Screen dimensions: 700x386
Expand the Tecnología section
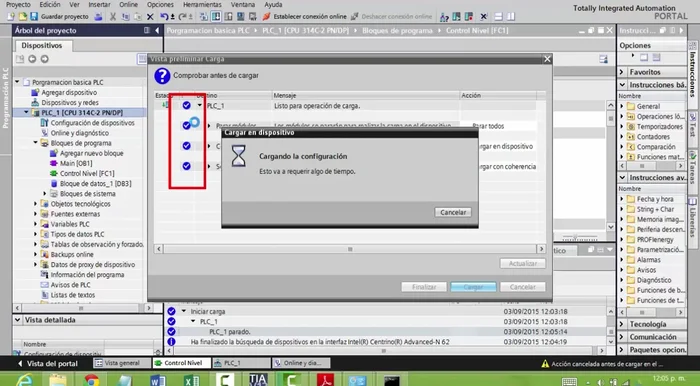point(622,324)
